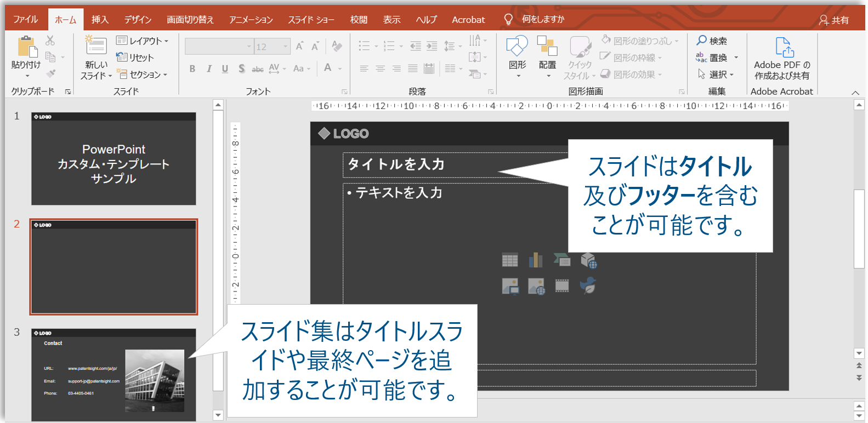Image resolution: width=868 pixels, height=423 pixels.
Task: Click the Online Pictures placeholder icon
Action: pos(536,286)
